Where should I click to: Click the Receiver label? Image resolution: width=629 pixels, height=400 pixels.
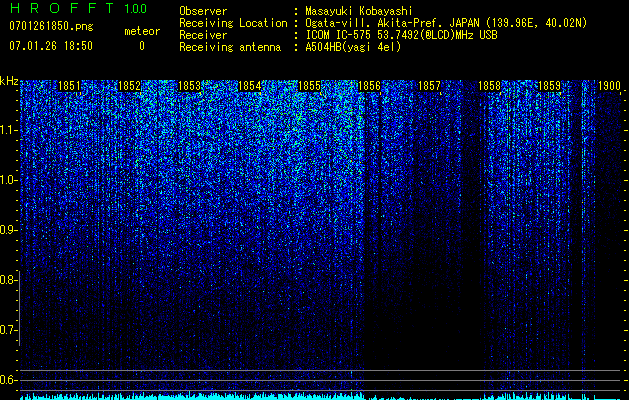click(x=203, y=35)
